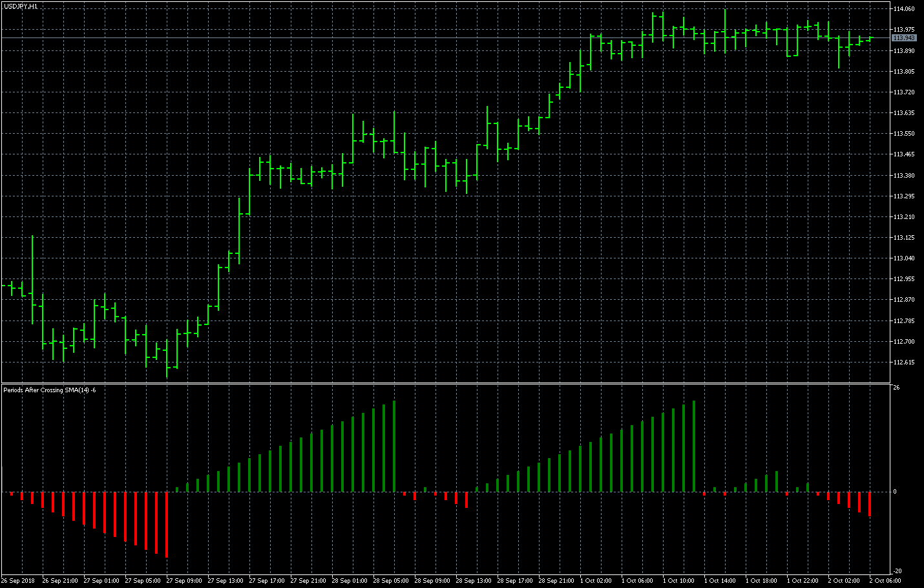
Task: Click the 1 Oct 02:00 time axis label
Action: 596,581
